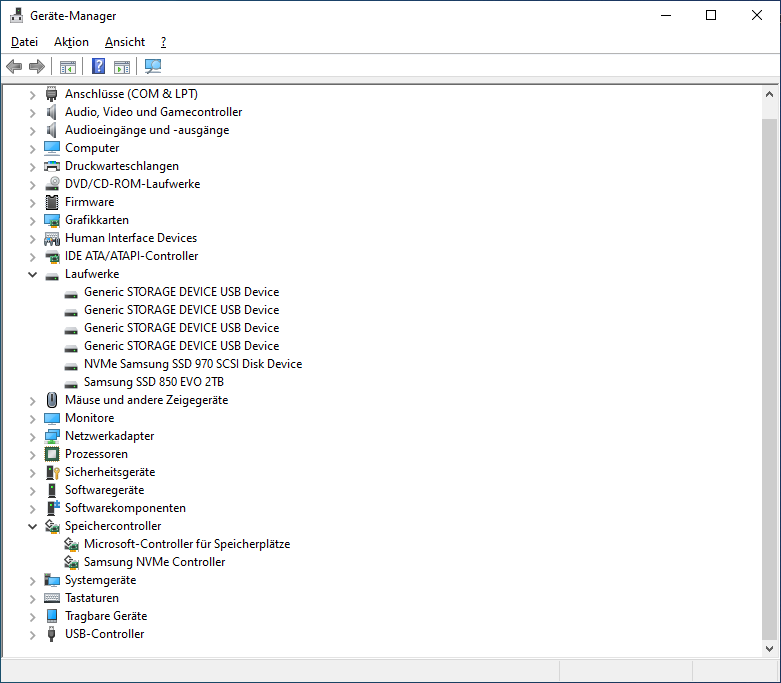Expand the DVD/CD-ROM-Laufwerke category
781x683 pixels.
point(32,185)
